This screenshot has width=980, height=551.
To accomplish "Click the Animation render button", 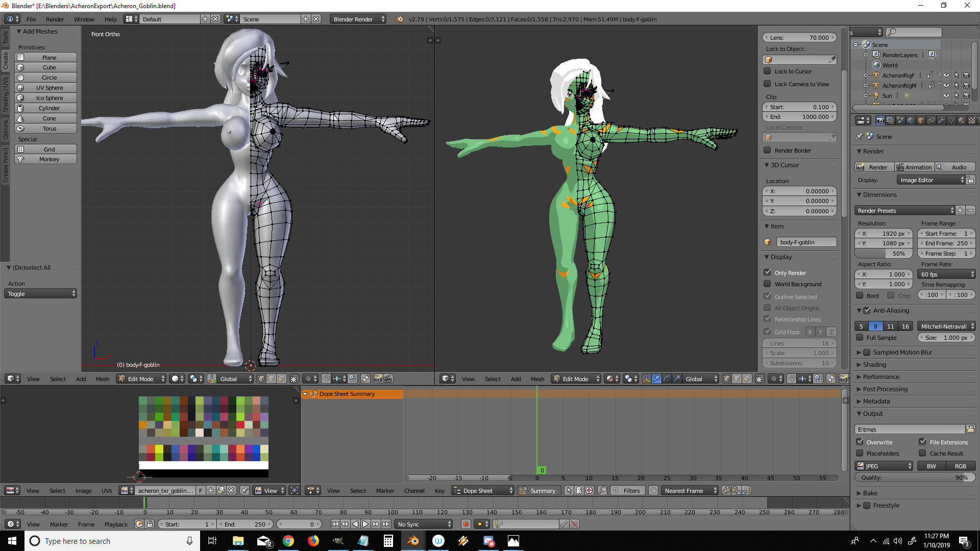I will [x=914, y=167].
